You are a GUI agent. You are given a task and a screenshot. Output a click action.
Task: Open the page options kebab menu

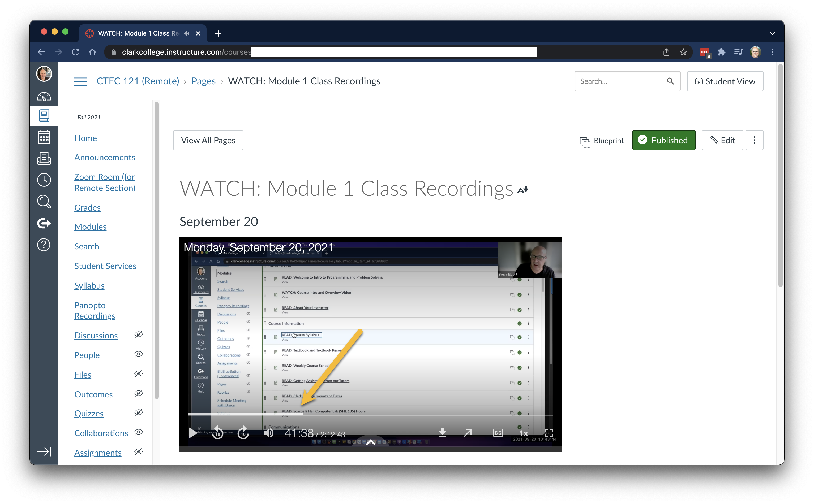pos(754,140)
